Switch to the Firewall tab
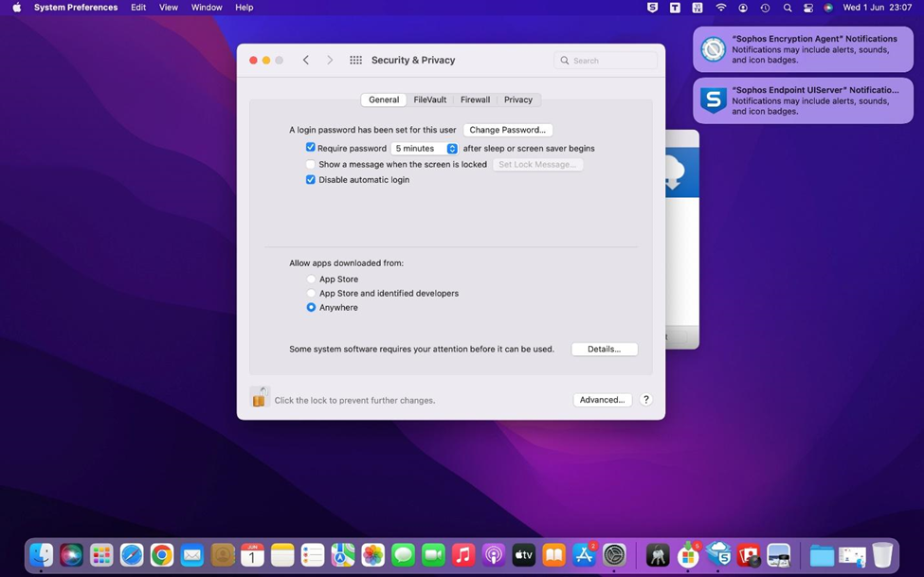 [475, 99]
